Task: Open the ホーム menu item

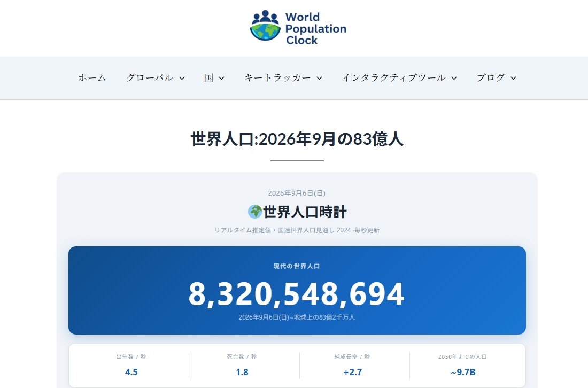Action: (92, 77)
